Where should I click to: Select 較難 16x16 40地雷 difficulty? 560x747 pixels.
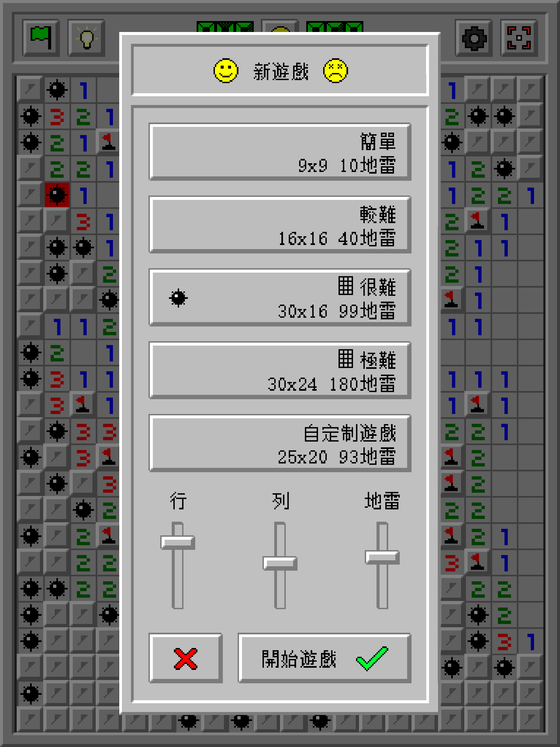(x=280, y=224)
